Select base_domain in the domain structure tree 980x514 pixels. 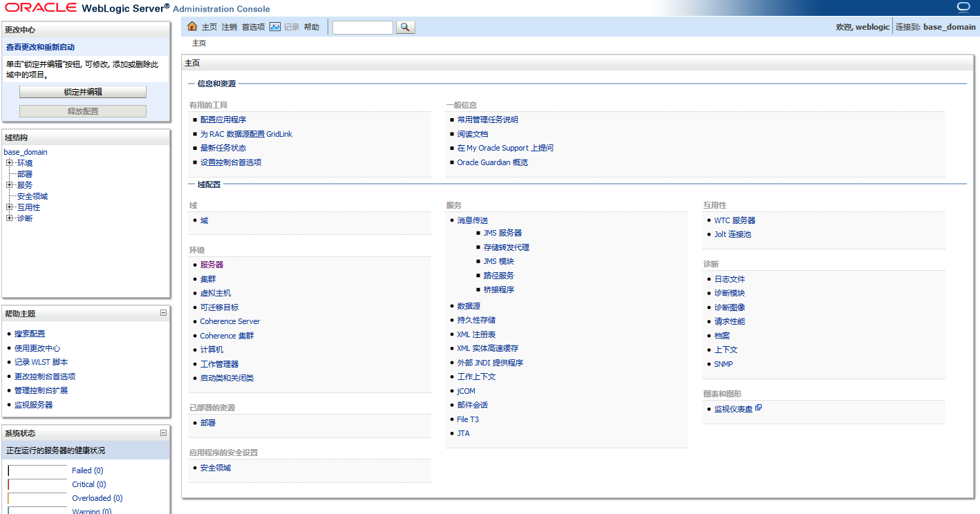click(x=26, y=152)
